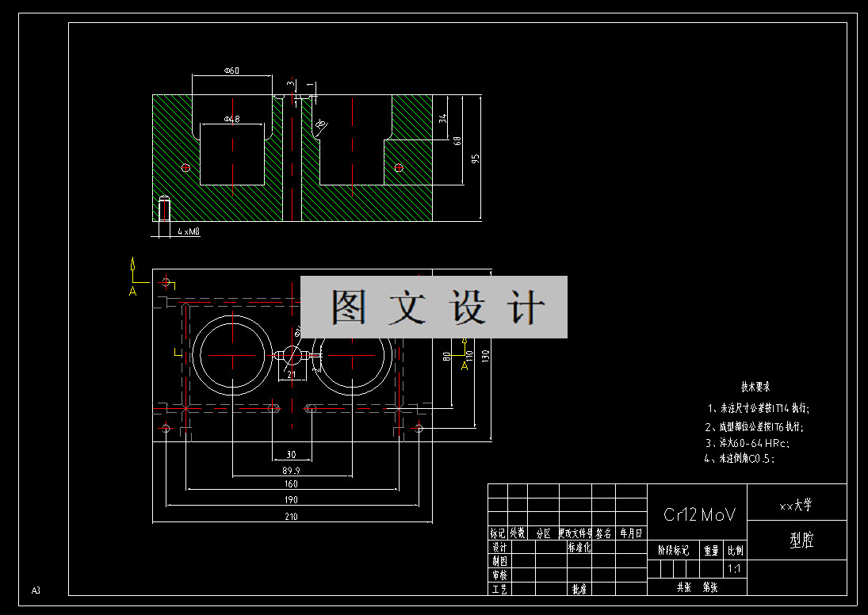Select note 4 未注倒角C0.5

(740, 458)
